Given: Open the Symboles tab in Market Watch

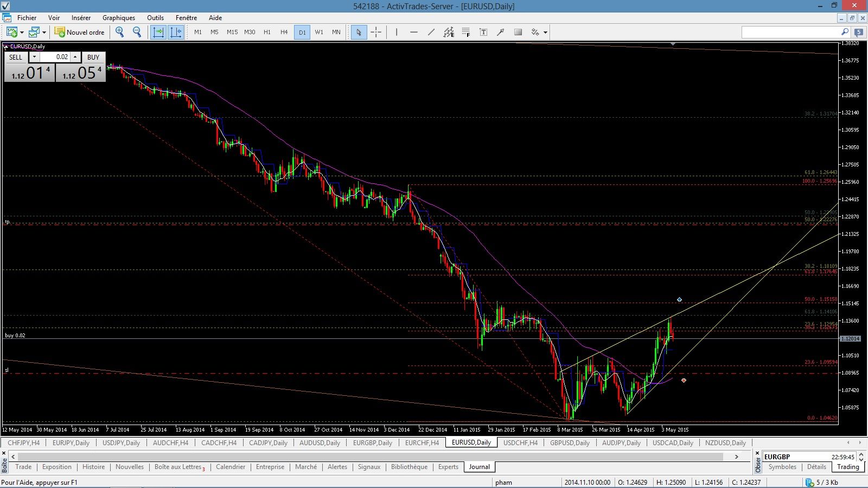Looking at the screenshot, I should 782,467.
